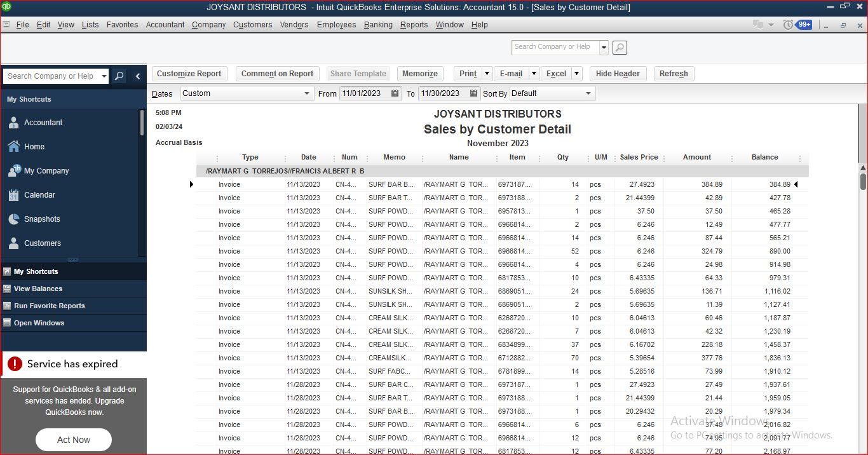
Task: Click the Amount column header
Action: point(697,158)
